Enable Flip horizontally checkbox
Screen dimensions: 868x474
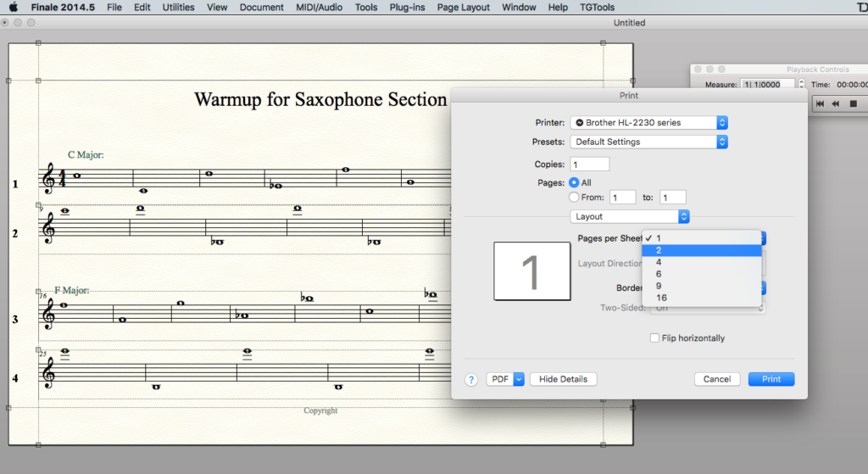(x=654, y=338)
